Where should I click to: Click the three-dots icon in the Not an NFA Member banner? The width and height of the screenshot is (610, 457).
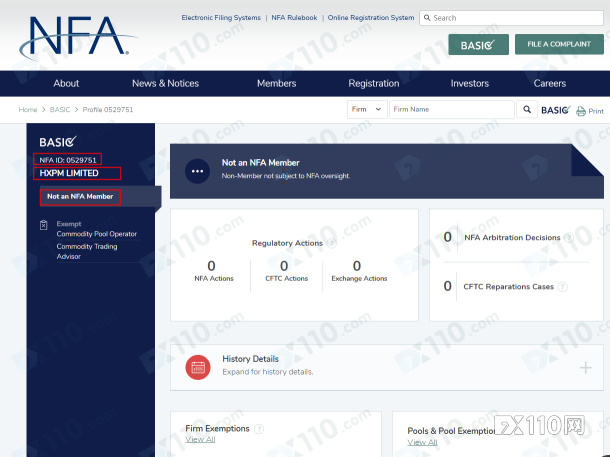click(197, 169)
